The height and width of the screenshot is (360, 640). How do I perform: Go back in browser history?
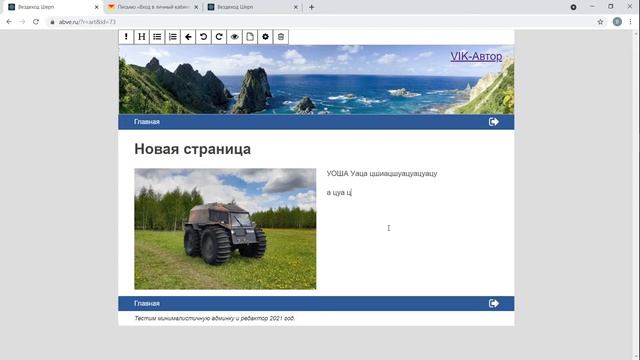9,22
